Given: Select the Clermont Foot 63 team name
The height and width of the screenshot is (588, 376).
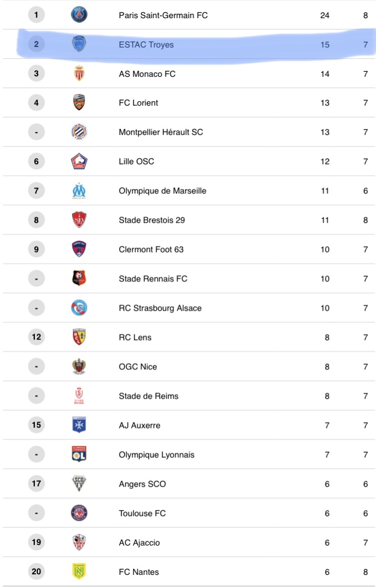Looking at the screenshot, I should click(151, 250).
